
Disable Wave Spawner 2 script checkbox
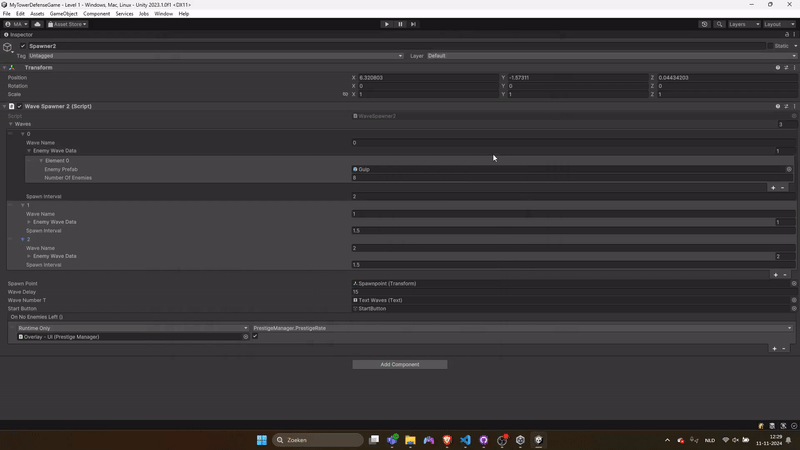[20, 106]
